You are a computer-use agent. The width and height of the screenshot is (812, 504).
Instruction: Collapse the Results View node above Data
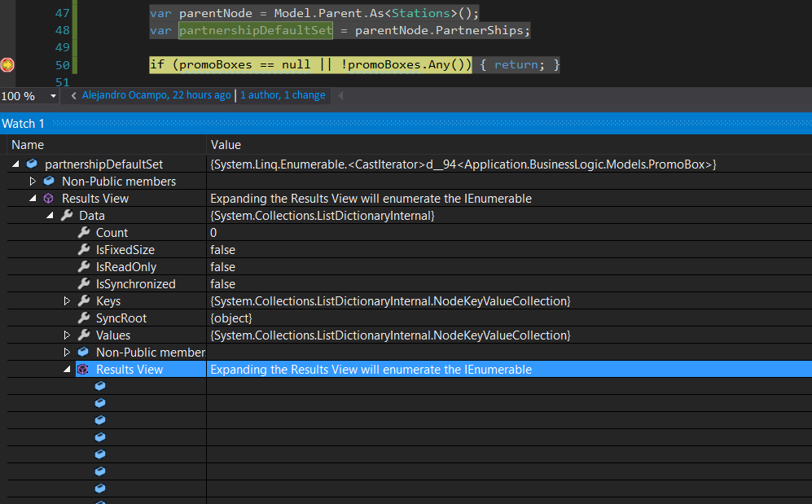click(33, 198)
